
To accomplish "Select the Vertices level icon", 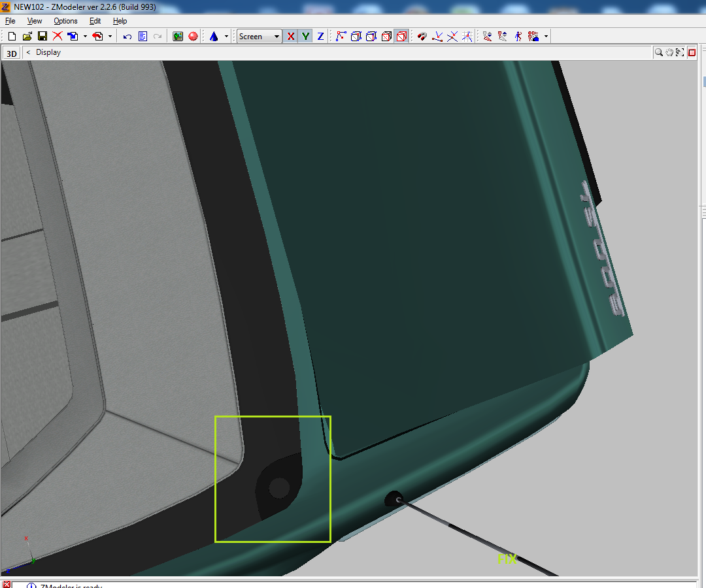I will [341, 37].
